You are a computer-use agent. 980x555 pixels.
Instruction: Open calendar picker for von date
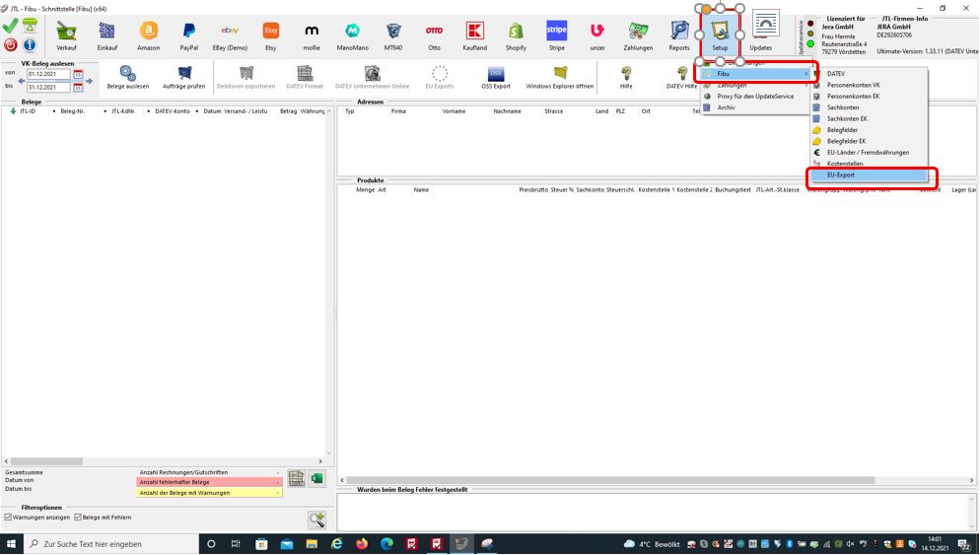click(78, 74)
